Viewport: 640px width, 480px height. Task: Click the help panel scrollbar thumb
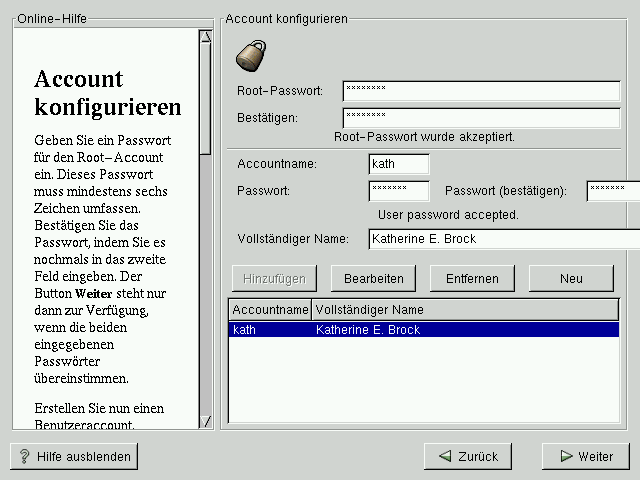tap(205, 100)
